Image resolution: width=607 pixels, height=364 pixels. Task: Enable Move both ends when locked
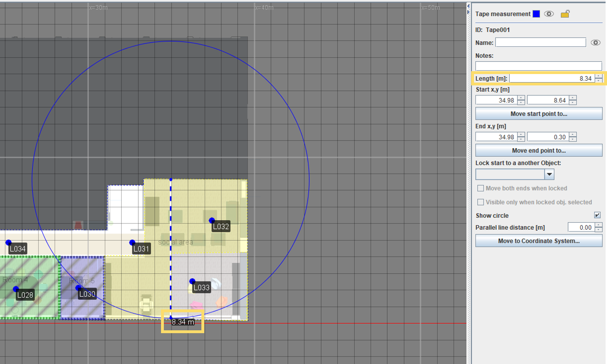tap(481, 188)
